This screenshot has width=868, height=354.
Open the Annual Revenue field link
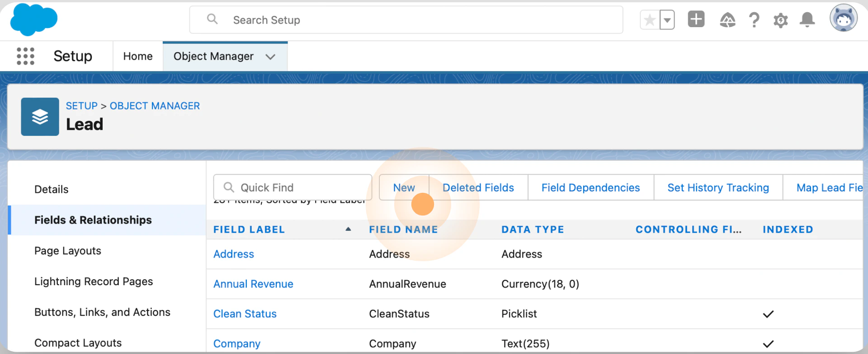[x=253, y=284]
